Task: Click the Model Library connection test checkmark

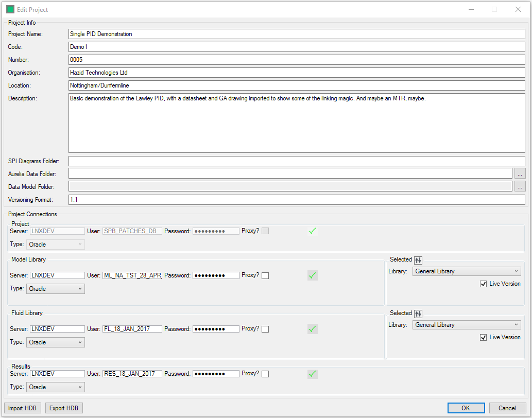Action: (312, 275)
